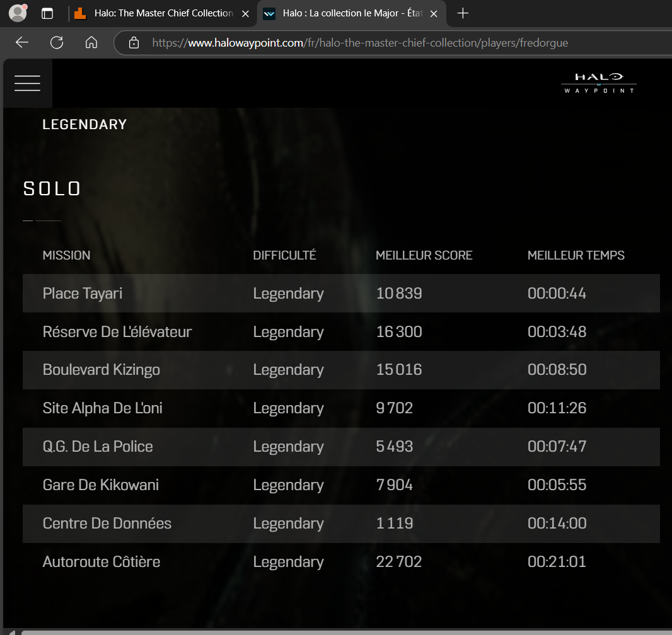This screenshot has width=672, height=635.
Task: Click the MEILLEUR SCORE column header
Action: pos(424,255)
